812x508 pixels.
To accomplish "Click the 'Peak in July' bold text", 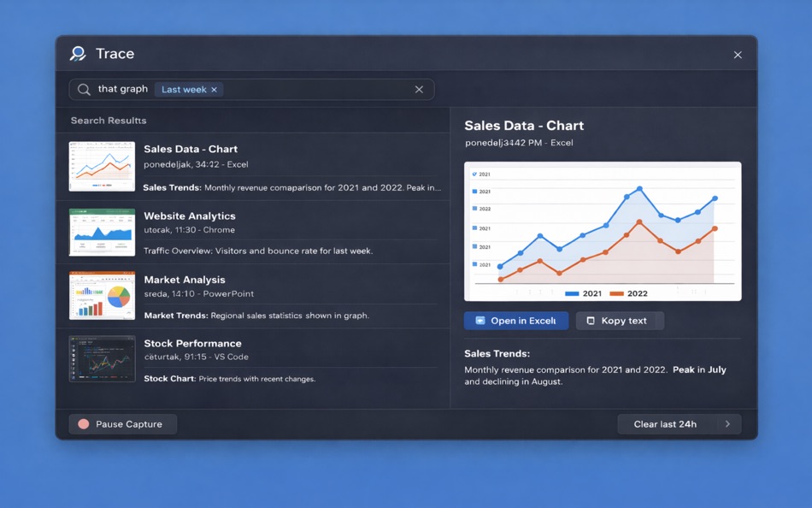I will click(699, 369).
